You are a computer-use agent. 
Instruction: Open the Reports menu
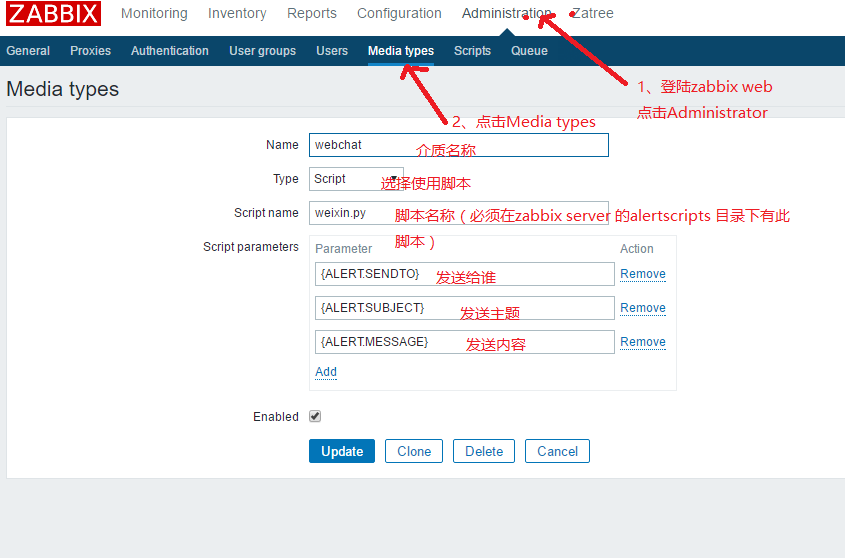[x=311, y=13]
